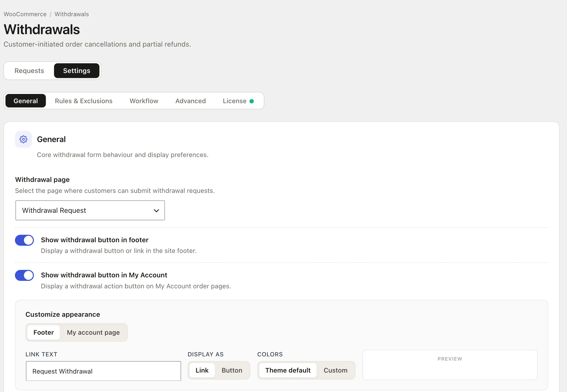
Task: Click the General section gear icon
Action: tap(23, 139)
